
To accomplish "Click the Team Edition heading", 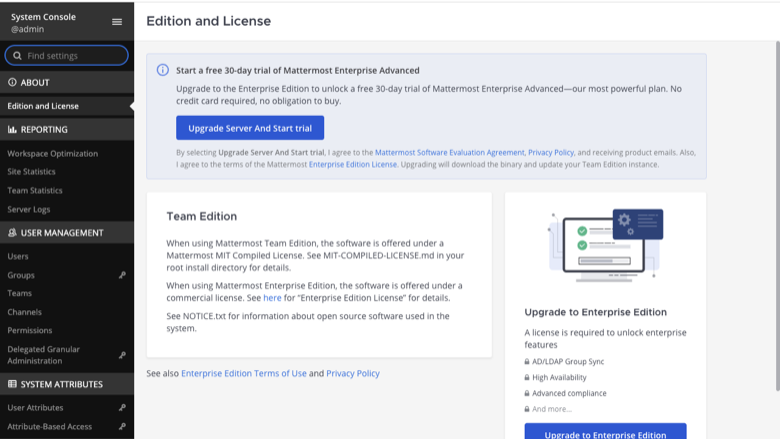I will [201, 216].
